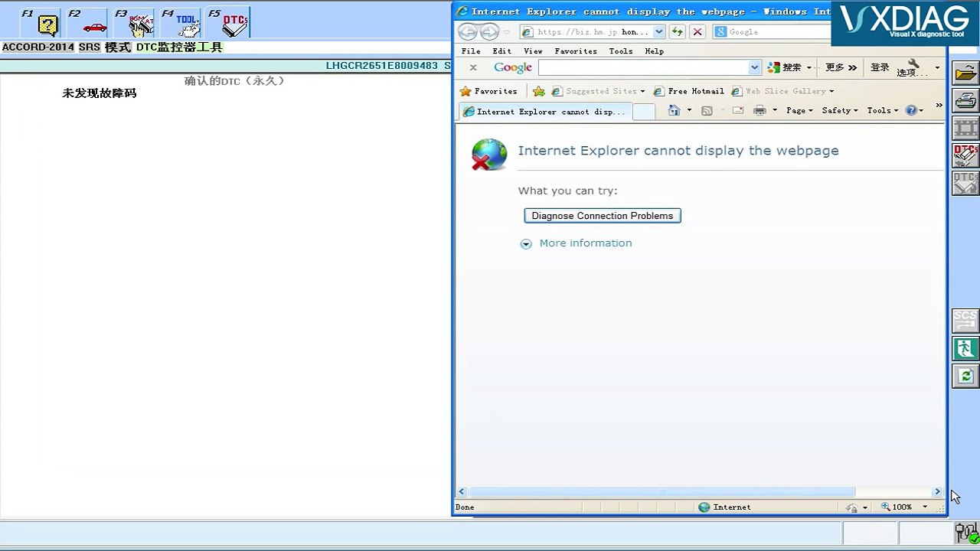980x551 pixels.
Task: Click the VIN LHGCR2651E8009483
Action: [382, 66]
